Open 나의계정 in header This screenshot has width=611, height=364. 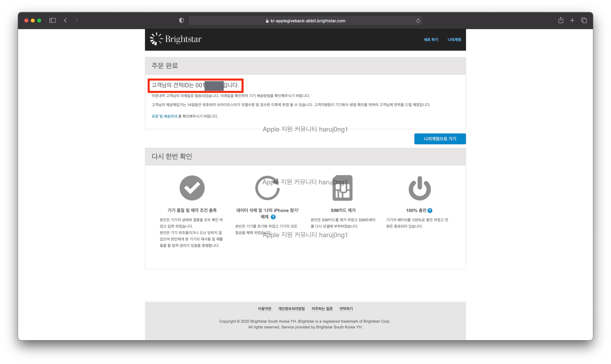tap(454, 39)
